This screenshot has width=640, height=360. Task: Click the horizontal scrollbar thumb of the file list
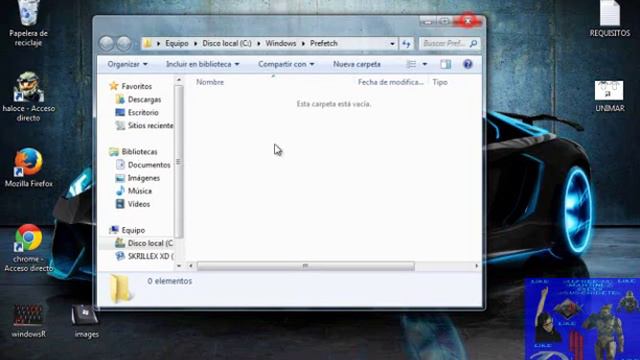coord(306,266)
